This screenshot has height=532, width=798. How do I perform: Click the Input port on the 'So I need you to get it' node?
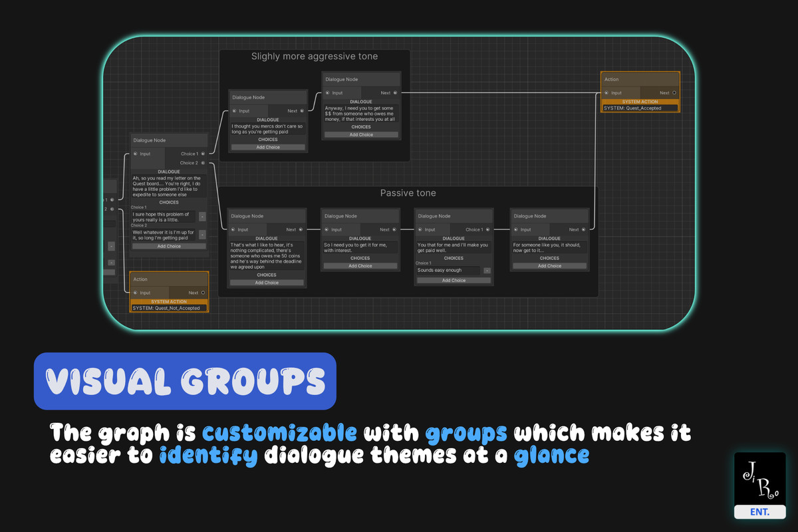click(328, 229)
